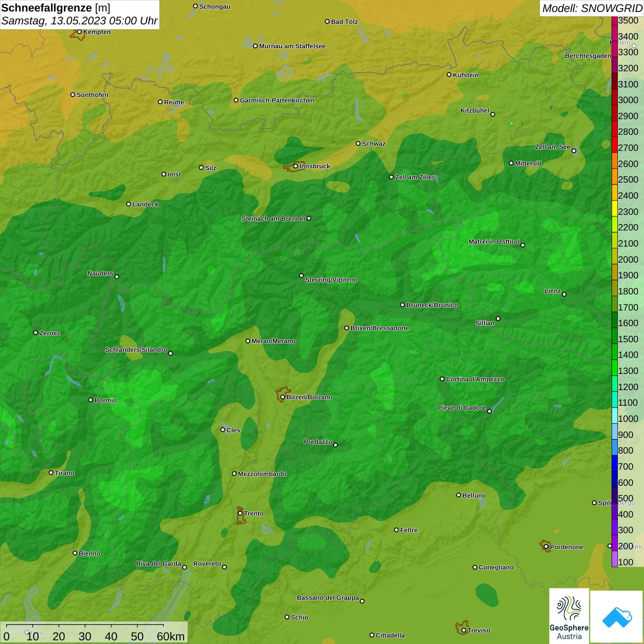Screen dimensions: 644x644
Task: Click the Kitzbühel location dot
Action: (x=493, y=114)
